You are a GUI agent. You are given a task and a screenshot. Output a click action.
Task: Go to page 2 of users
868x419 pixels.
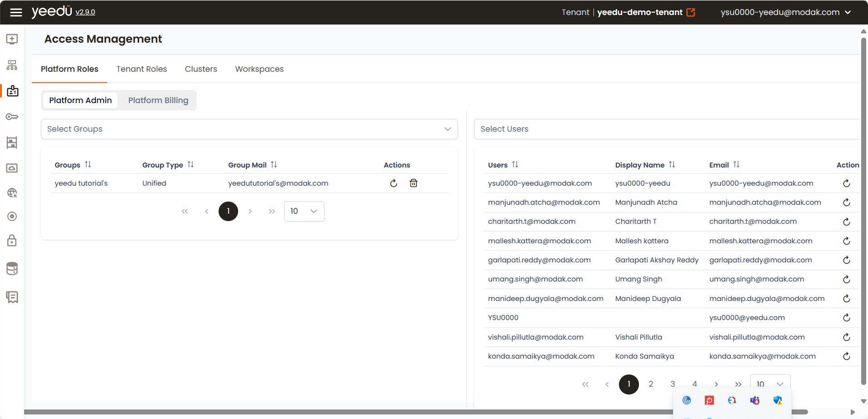(x=651, y=384)
